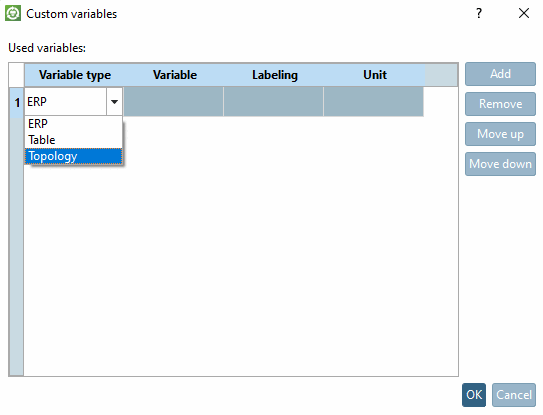Close the Custom variables dialog
The height and width of the screenshot is (415, 543).
(524, 14)
